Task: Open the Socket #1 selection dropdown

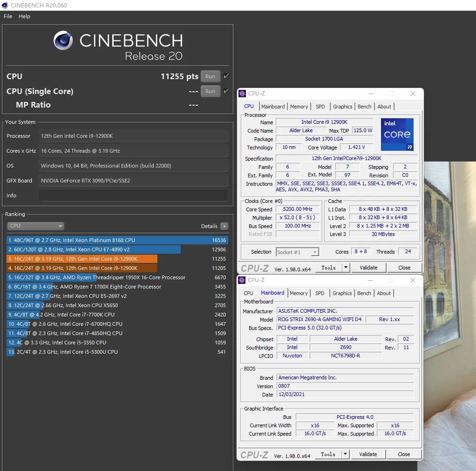Action: pyautogui.click(x=297, y=252)
